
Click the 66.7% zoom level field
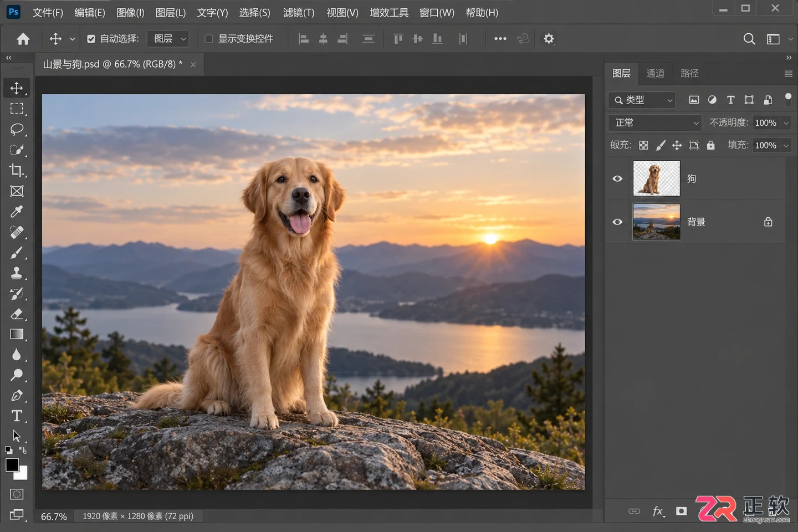pyautogui.click(x=54, y=516)
